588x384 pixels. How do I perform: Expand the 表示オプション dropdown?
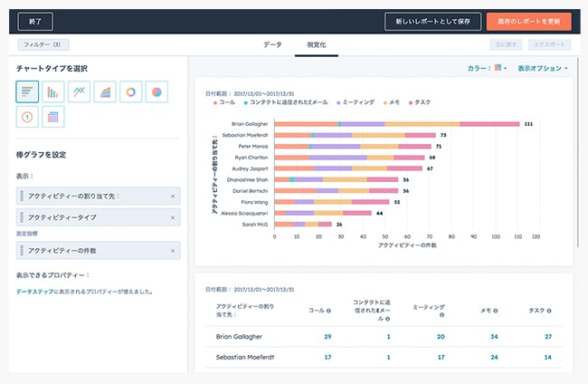(x=543, y=68)
